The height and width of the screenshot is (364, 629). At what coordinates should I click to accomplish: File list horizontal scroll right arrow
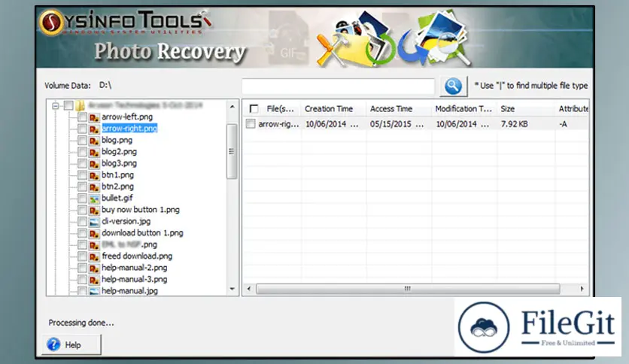pos(582,289)
